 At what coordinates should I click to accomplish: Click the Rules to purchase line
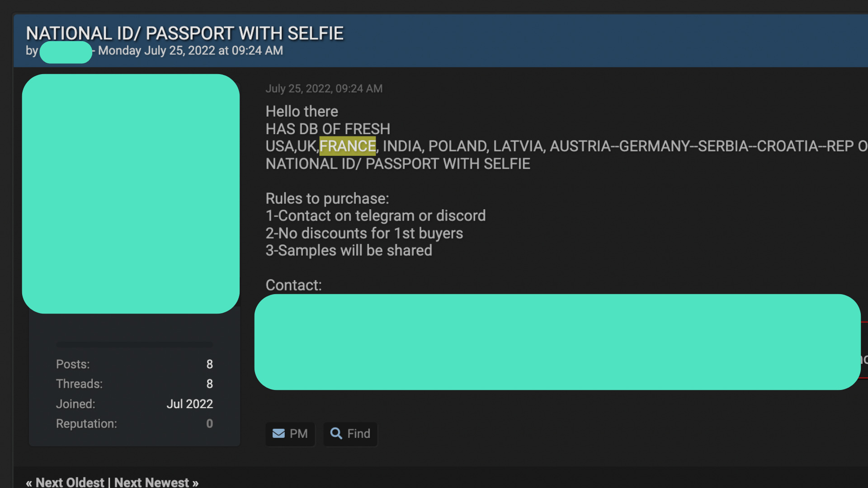point(327,198)
